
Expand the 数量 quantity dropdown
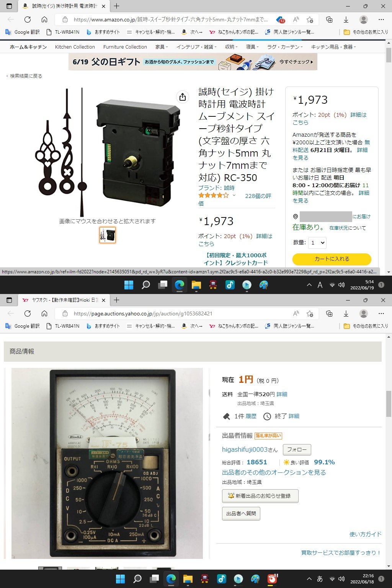(x=317, y=243)
